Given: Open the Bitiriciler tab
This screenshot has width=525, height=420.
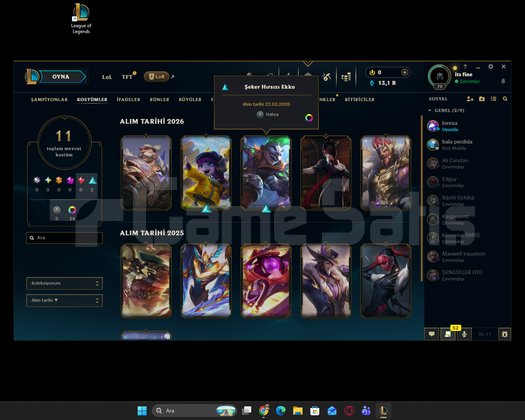Looking at the screenshot, I should (x=360, y=99).
